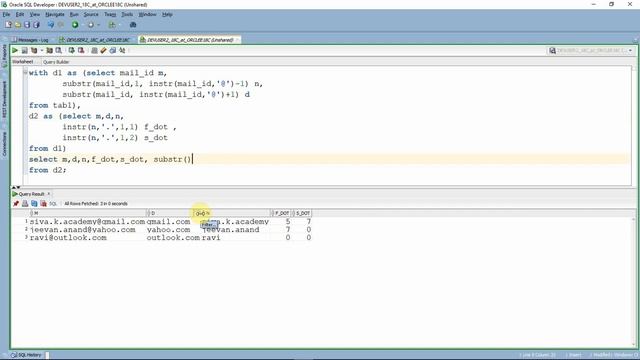Image resolution: width=640 pixels, height=360 pixels.
Task: Open the Window menu
Action: (x=147, y=14)
